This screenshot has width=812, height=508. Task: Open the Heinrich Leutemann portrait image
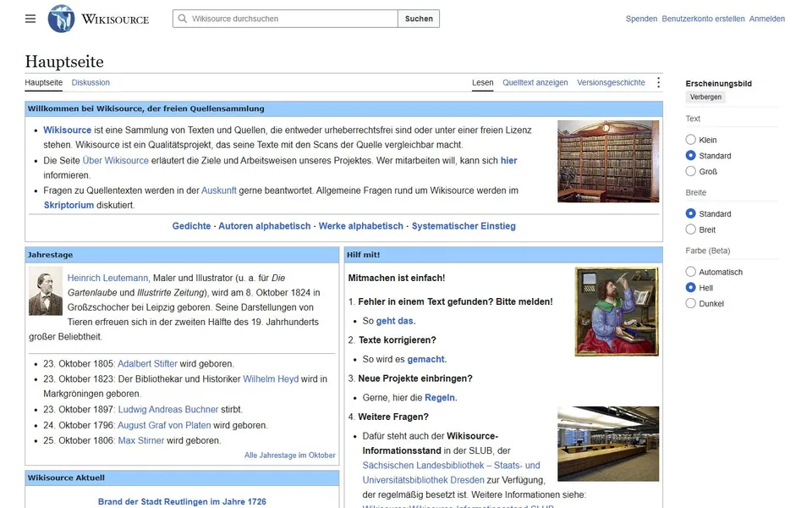[x=46, y=291]
